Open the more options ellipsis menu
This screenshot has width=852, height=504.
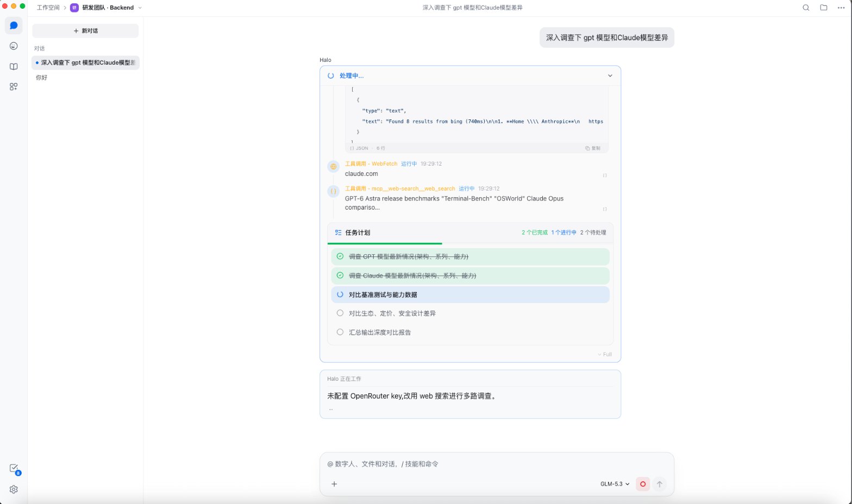pyautogui.click(x=841, y=8)
